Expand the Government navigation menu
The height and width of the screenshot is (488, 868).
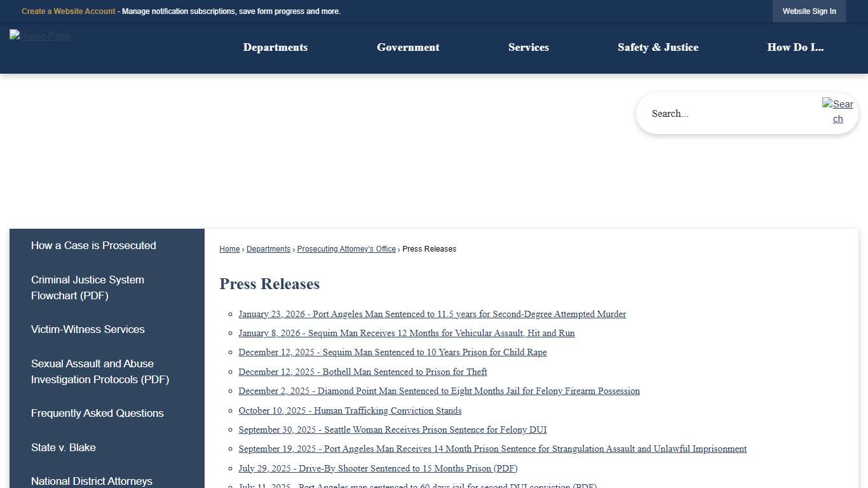[407, 47]
